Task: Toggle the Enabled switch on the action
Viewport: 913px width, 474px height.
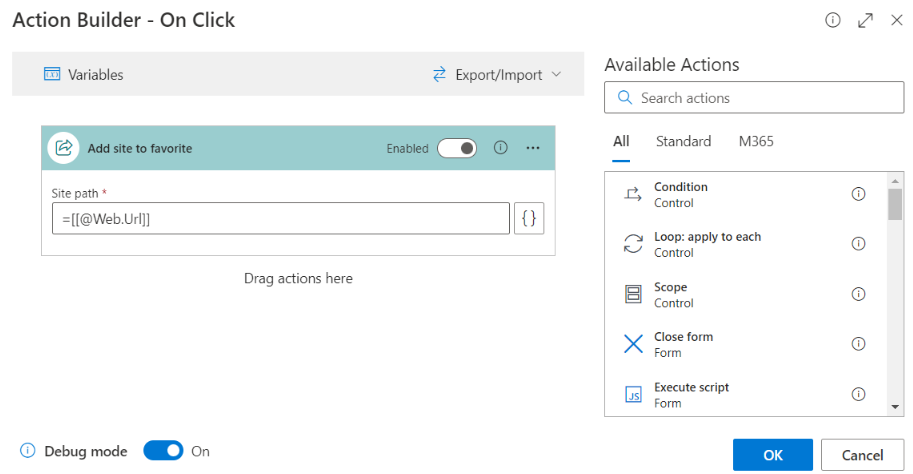Action: pyautogui.click(x=457, y=148)
